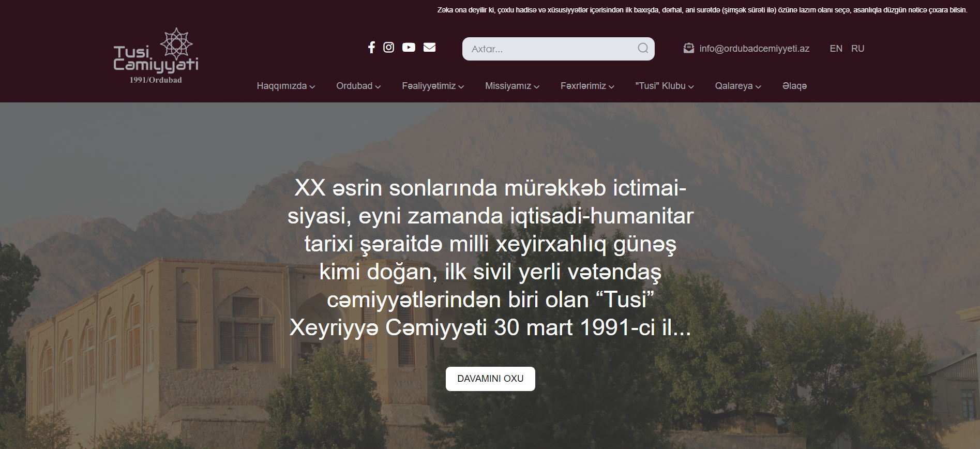Screen dimensions: 980x449
Task: Switch language to EN
Action: 836,49
